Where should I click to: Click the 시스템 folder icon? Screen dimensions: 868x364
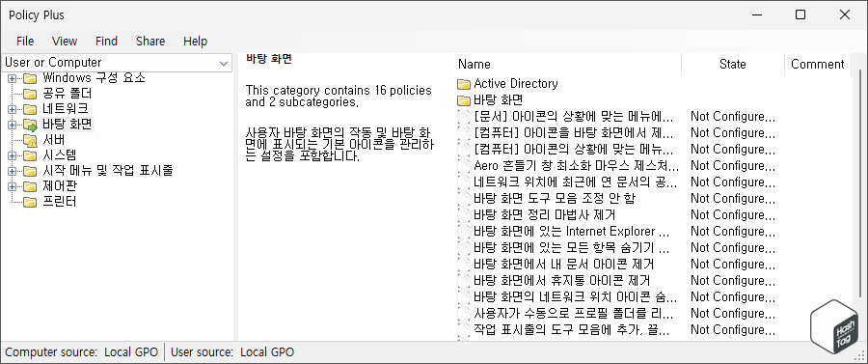coord(29,155)
